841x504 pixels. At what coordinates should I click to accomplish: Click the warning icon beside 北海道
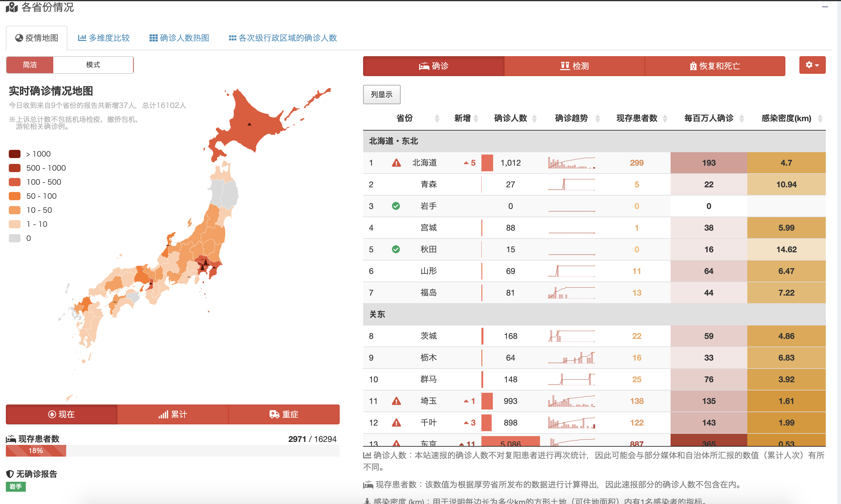tap(396, 163)
